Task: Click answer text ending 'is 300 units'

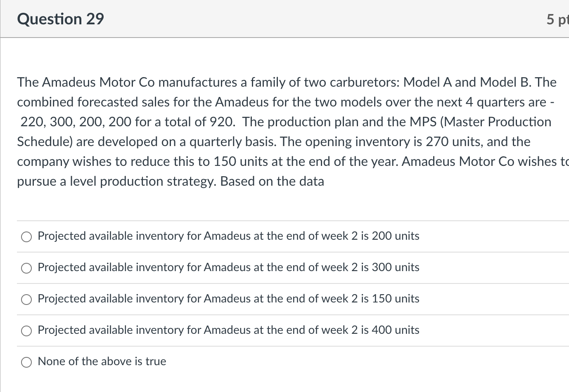Action: [228, 267]
